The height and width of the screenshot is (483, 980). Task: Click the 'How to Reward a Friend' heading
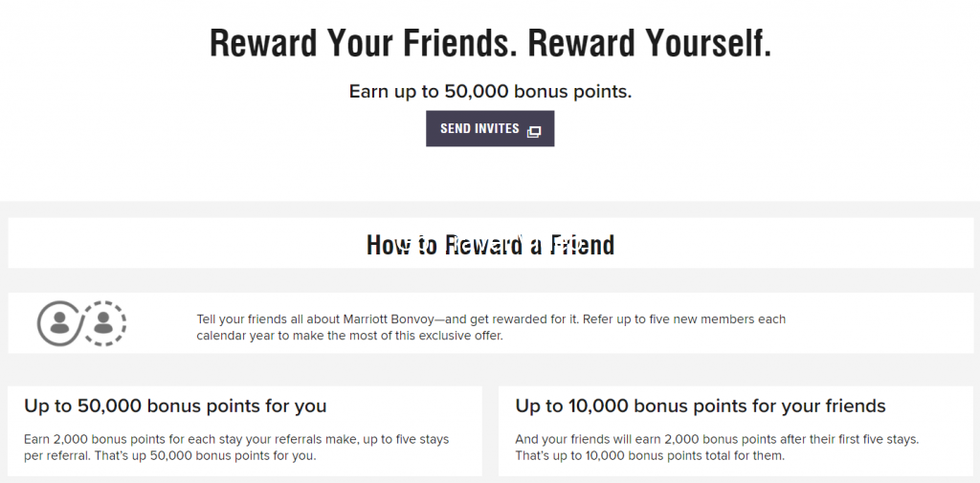tap(490, 244)
